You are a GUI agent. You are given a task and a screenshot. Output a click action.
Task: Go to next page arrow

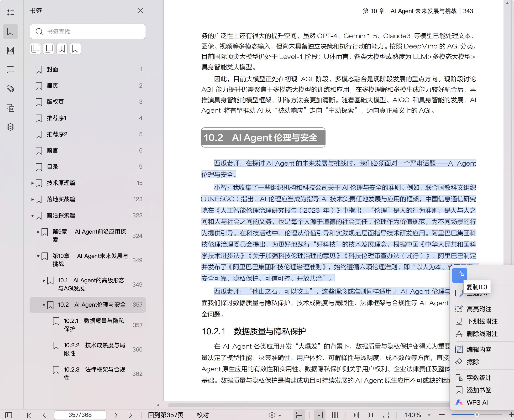(116, 415)
